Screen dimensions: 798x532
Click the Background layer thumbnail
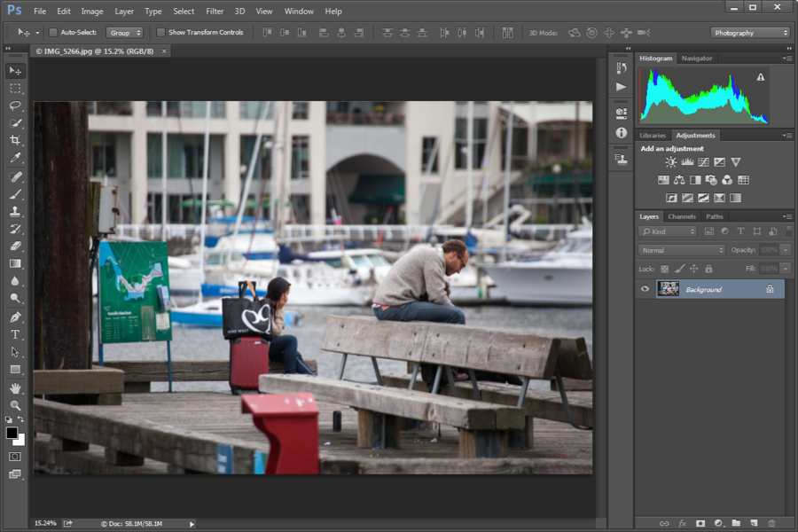pyautogui.click(x=668, y=289)
